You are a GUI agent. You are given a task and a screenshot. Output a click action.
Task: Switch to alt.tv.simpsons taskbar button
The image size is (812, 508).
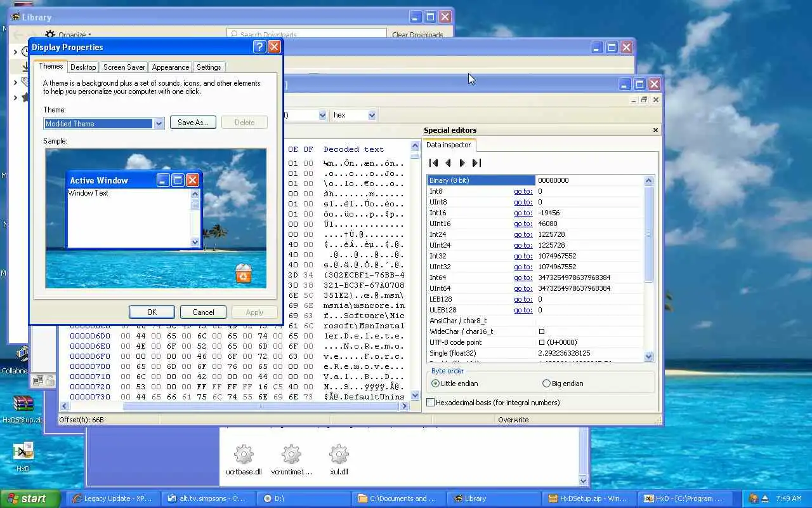coord(208,498)
